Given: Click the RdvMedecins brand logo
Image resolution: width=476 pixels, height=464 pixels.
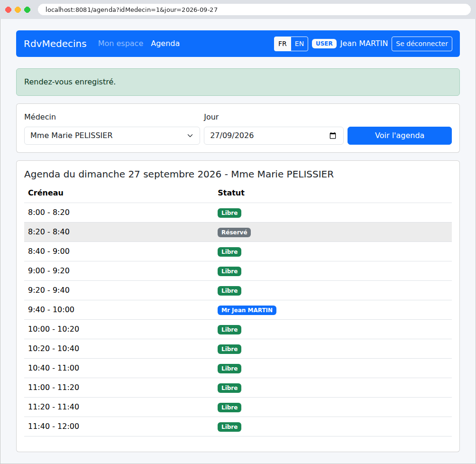Looking at the screenshot, I should coord(55,44).
